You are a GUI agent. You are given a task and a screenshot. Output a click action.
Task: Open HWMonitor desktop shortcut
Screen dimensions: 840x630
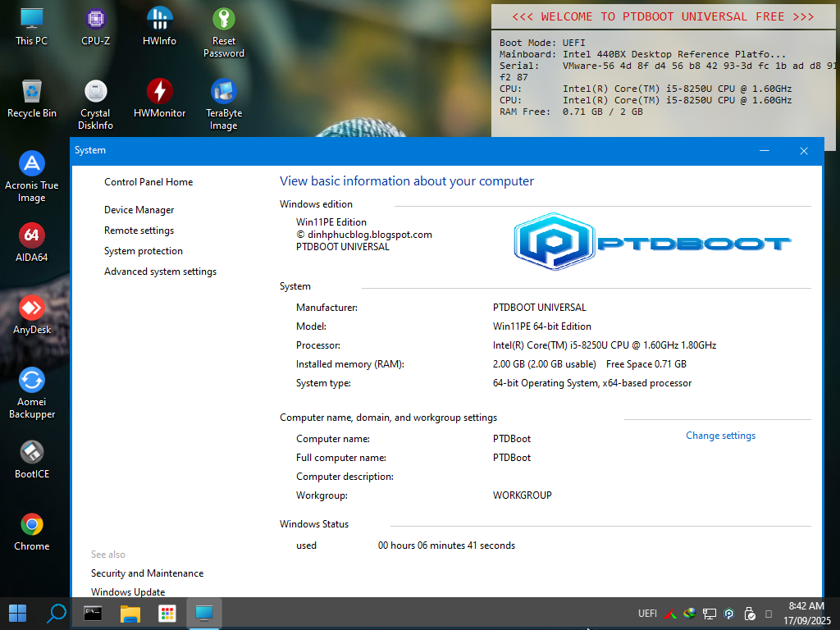[159, 92]
